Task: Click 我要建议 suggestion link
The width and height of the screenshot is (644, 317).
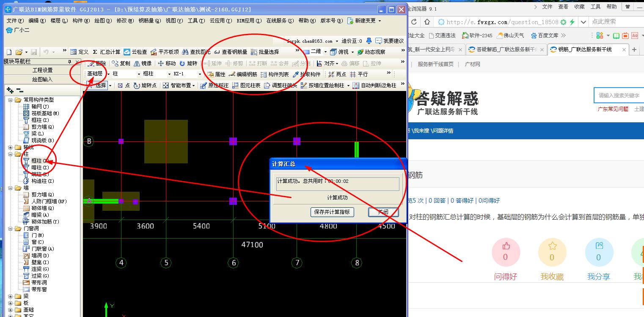Action: 389,41
